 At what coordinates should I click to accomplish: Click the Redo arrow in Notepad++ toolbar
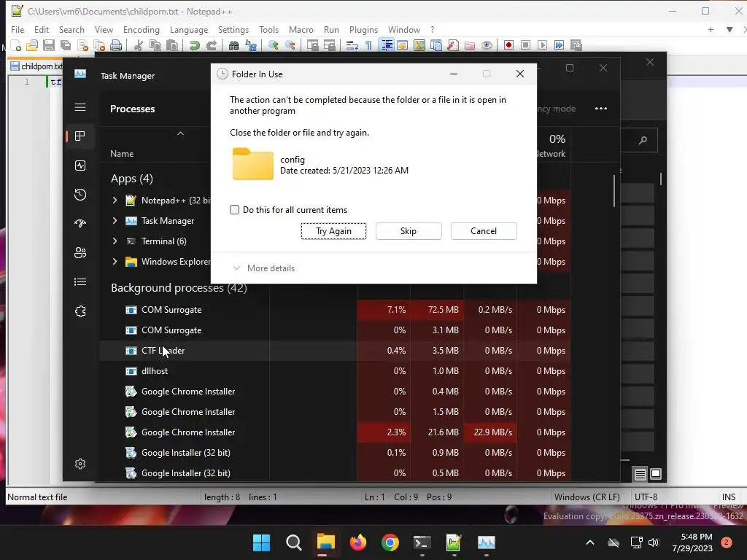(x=211, y=45)
